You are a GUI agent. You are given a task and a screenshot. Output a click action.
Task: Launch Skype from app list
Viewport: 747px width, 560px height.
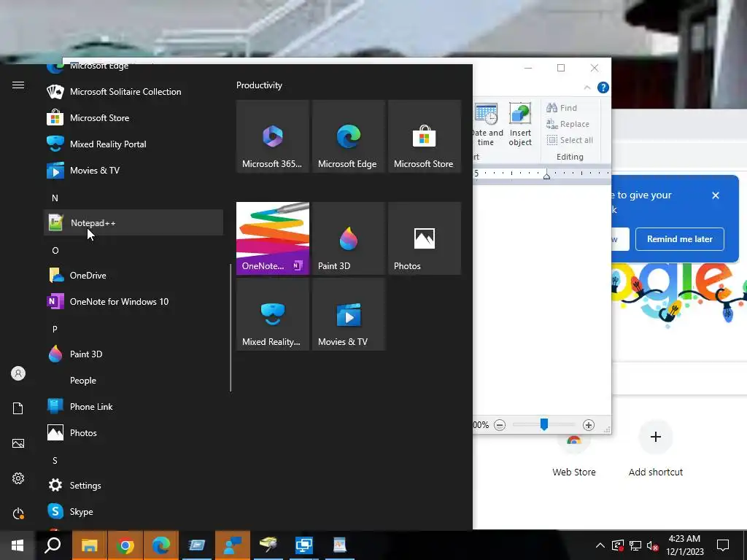[133, 511]
